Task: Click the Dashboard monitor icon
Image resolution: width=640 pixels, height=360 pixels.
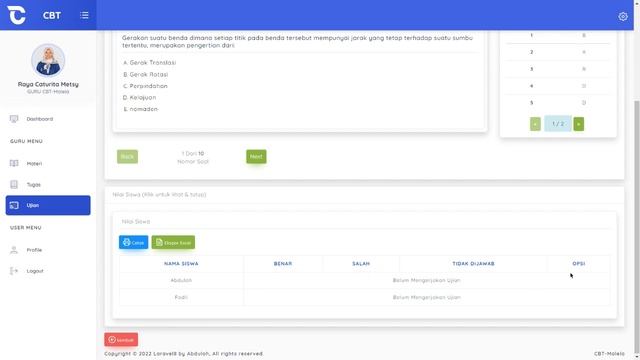Action: coord(14,119)
